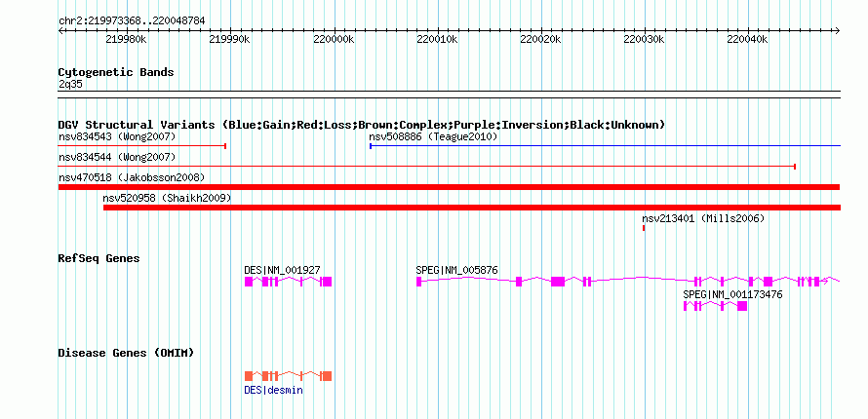This screenshot has height=419, width=868.
Task: Click the thick red nsv520958 loss bar
Action: (x=472, y=208)
